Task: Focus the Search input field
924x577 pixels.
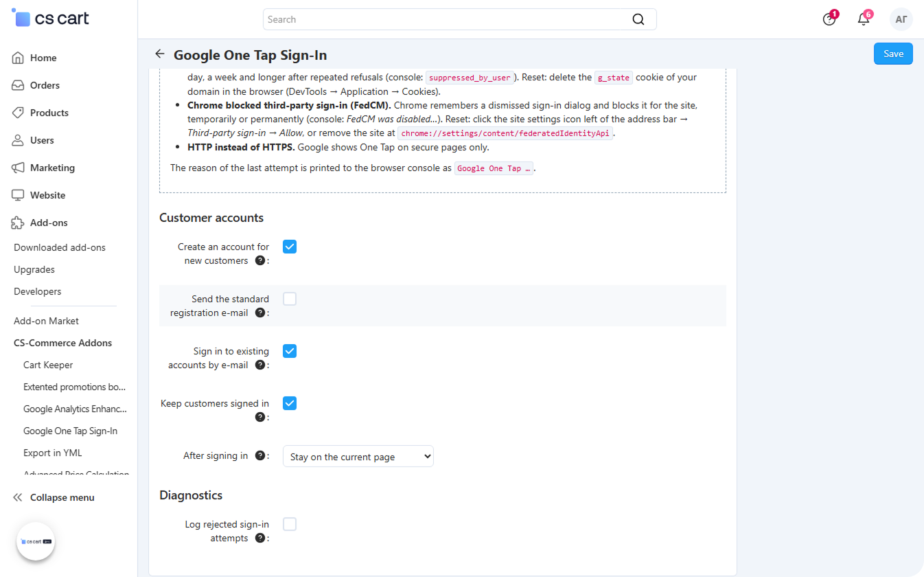Action: tap(460, 19)
